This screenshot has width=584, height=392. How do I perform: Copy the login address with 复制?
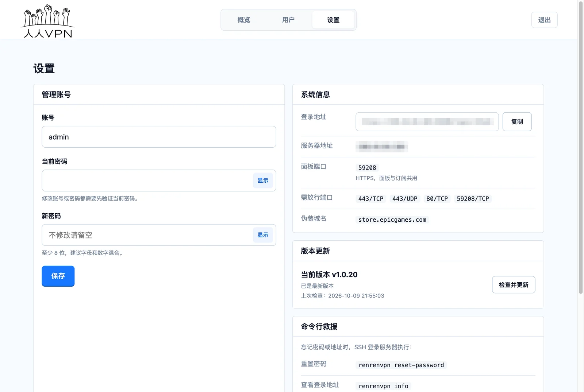pos(517,121)
